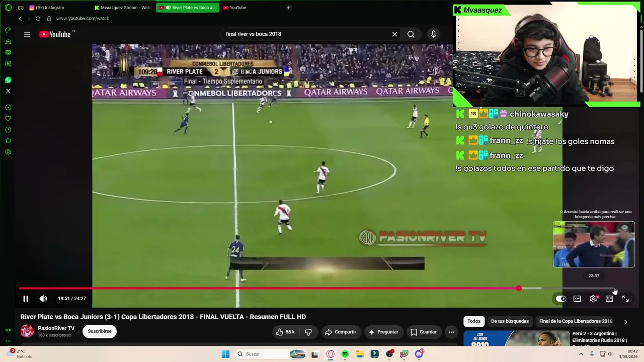Open the second green sidebar panel icon
This screenshot has height=362, width=644.
[8, 41]
